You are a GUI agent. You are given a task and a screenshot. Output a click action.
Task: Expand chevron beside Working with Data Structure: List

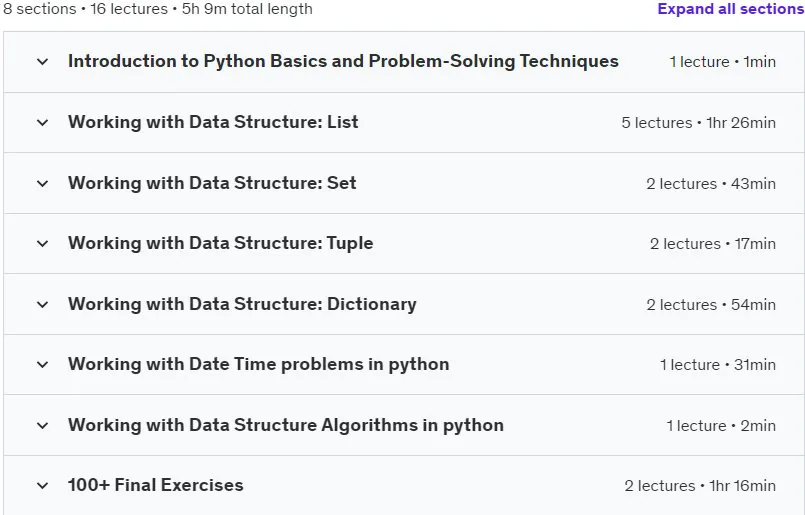pos(43,123)
